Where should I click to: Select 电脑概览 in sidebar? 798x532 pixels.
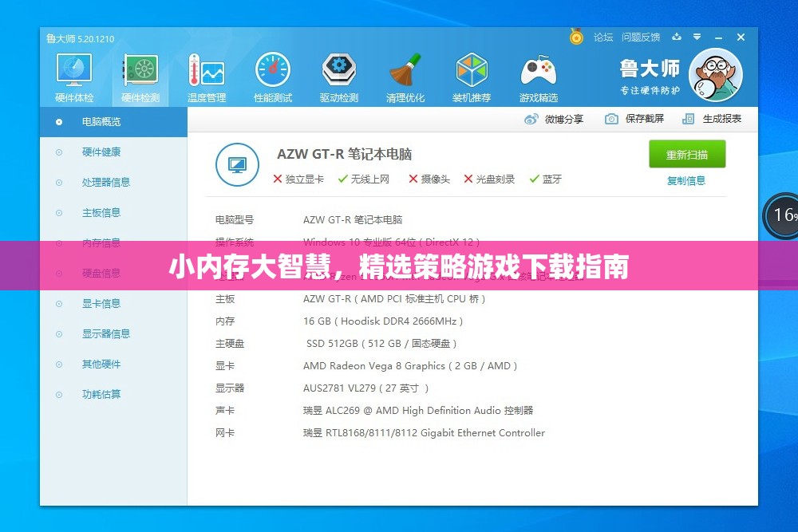pos(113,122)
